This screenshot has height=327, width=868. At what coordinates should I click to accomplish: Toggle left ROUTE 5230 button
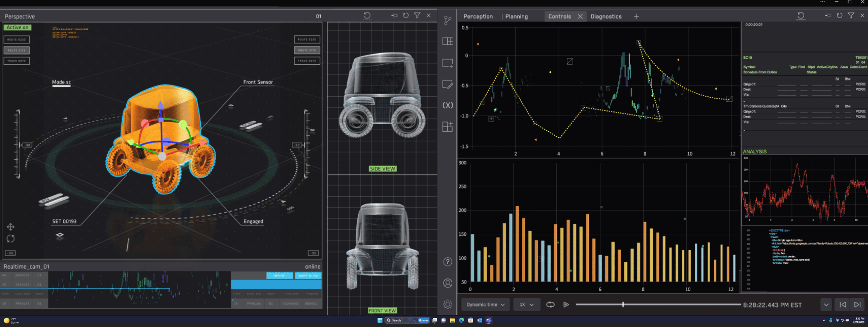pyautogui.click(x=17, y=39)
